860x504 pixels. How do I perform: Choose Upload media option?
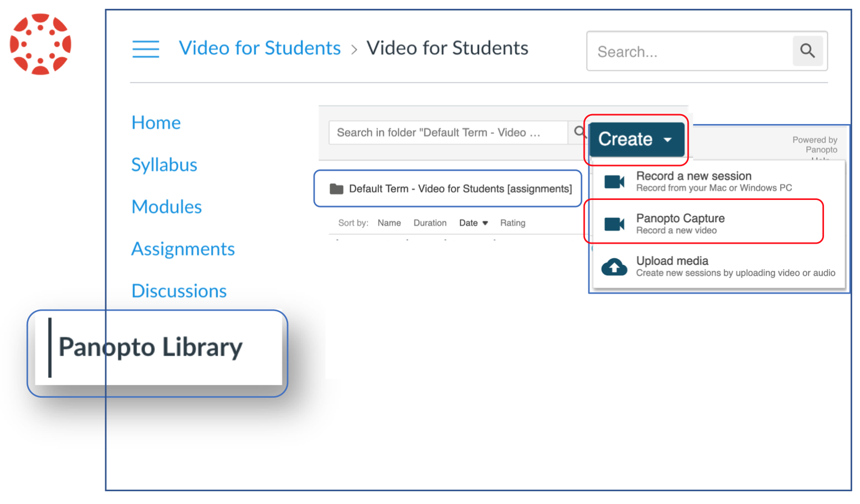tap(719, 266)
